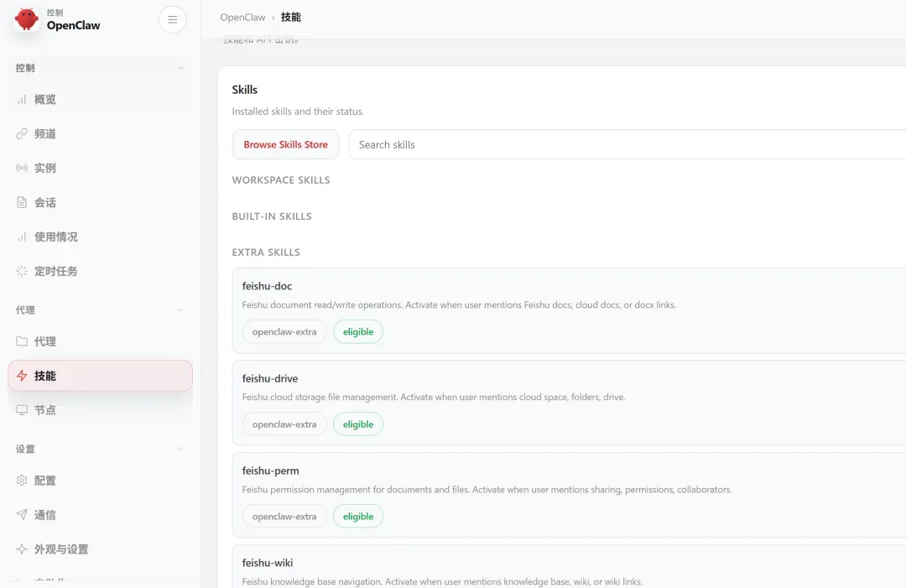
Task: Focus the Search skills input field
Action: coord(621,144)
